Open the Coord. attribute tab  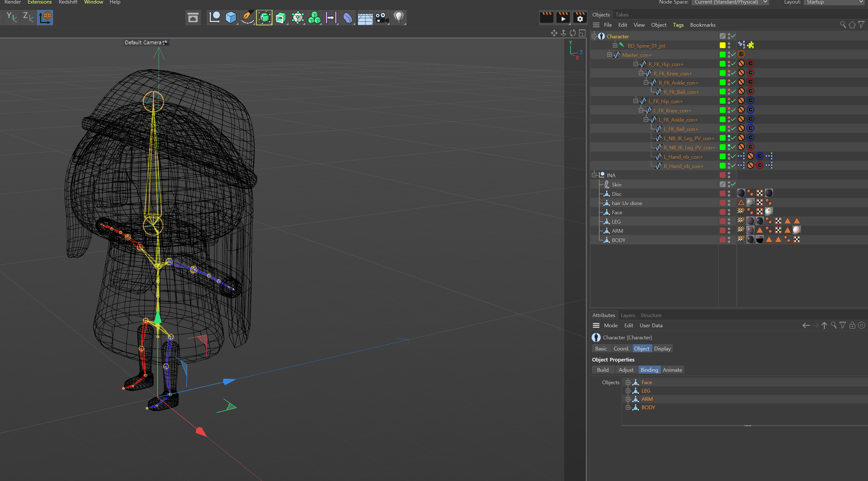[622, 349]
